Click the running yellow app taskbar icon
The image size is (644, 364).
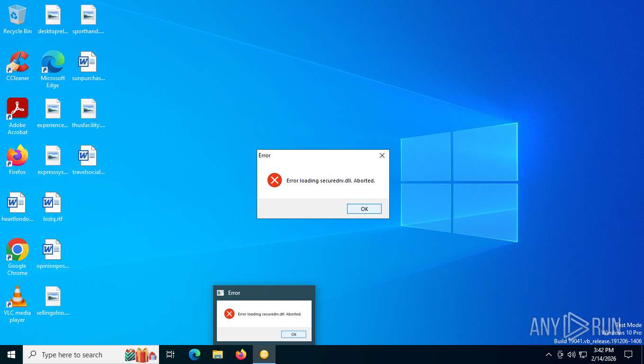pos(264,355)
